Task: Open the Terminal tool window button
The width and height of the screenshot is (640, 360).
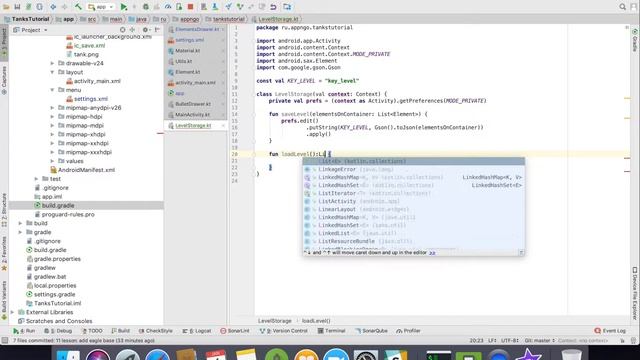Action: (x=331, y=331)
